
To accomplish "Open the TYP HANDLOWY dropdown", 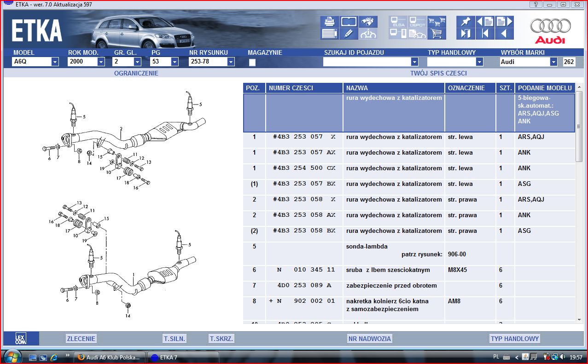I will pyautogui.click(x=479, y=62).
